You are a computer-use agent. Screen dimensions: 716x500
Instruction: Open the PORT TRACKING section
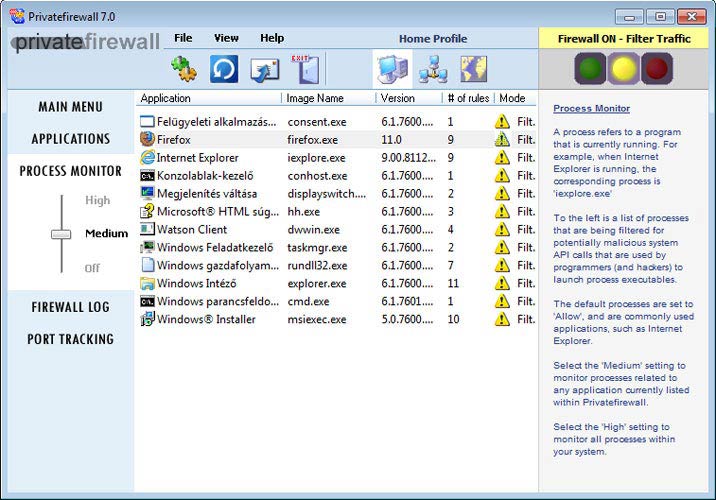[70, 339]
